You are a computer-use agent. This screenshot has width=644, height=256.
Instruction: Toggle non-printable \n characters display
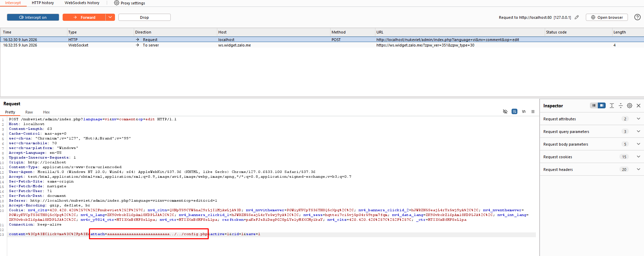[524, 111]
